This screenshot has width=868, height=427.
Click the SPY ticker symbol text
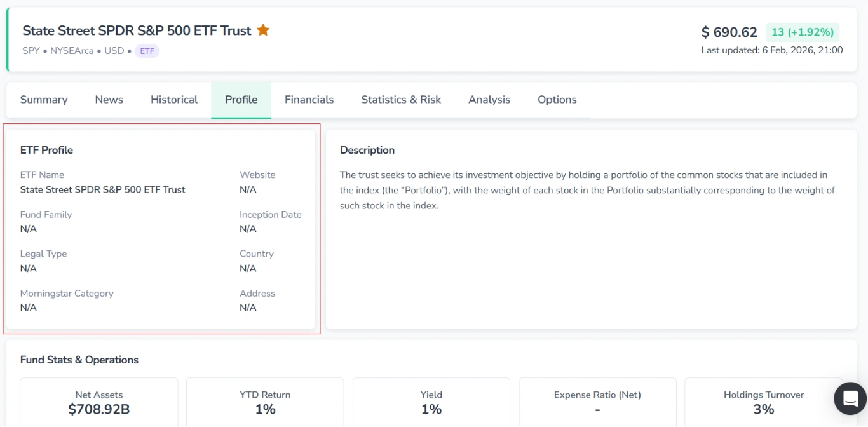tap(31, 51)
